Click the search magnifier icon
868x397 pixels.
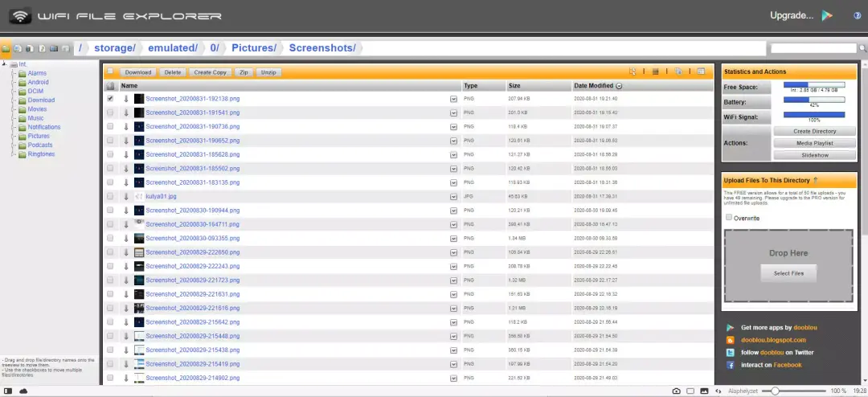862,49
